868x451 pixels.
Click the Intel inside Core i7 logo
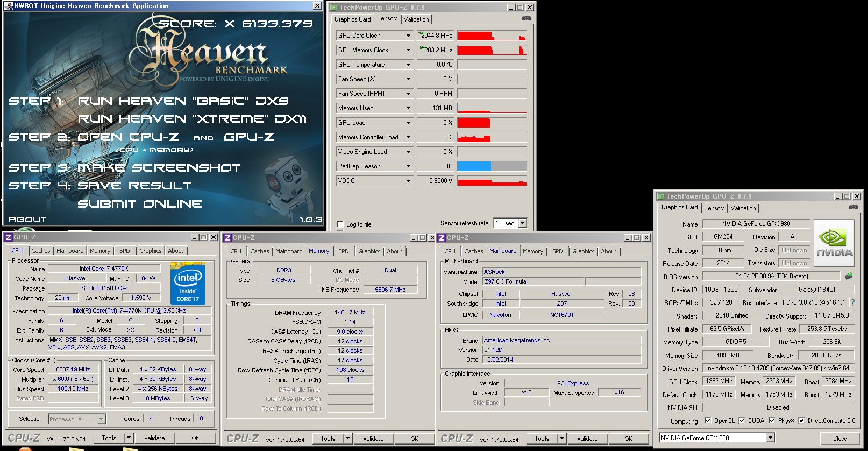pyautogui.click(x=188, y=283)
